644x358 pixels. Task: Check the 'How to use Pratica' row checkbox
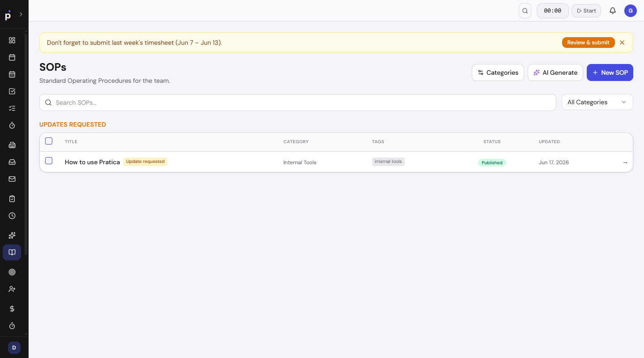coord(49,161)
